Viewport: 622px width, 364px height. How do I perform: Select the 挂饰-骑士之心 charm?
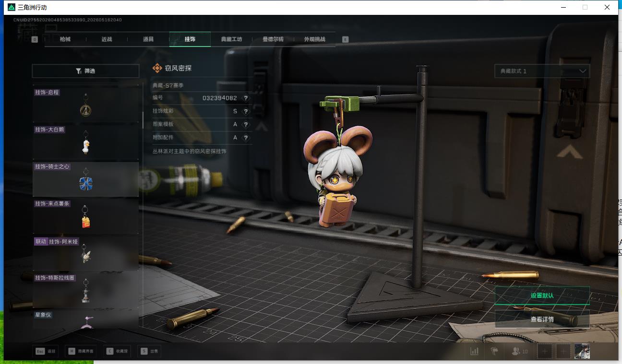(86, 179)
